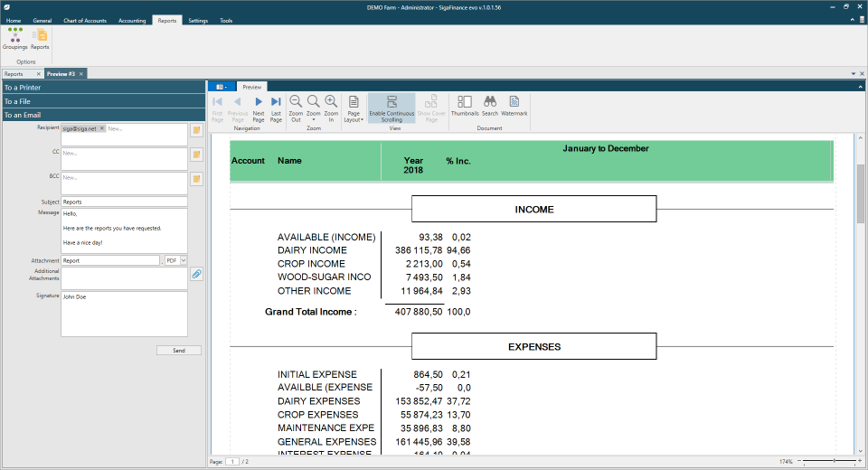Click Grand Total Income label
The image size is (868, 470).
pos(310,312)
